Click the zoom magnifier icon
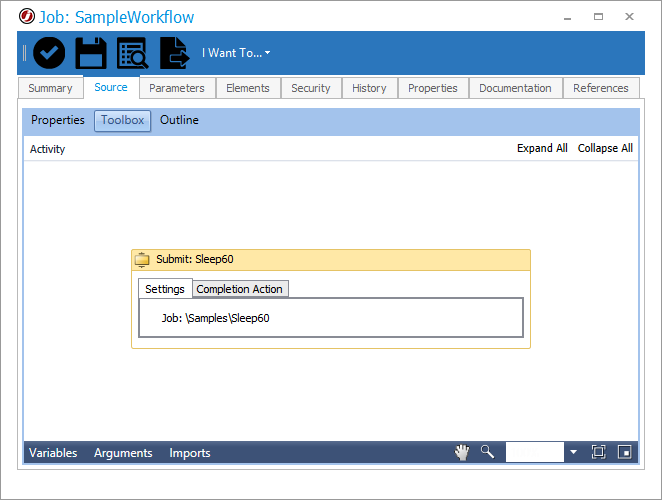Screen dimensions: 662x500 click(x=487, y=452)
